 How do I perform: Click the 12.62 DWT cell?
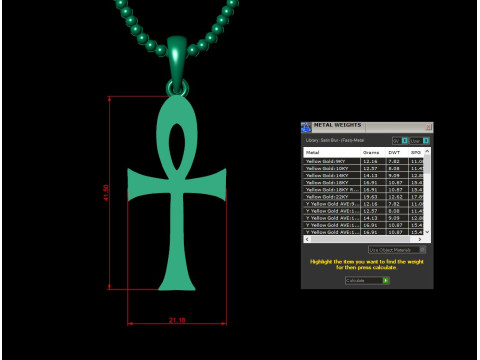click(x=397, y=197)
